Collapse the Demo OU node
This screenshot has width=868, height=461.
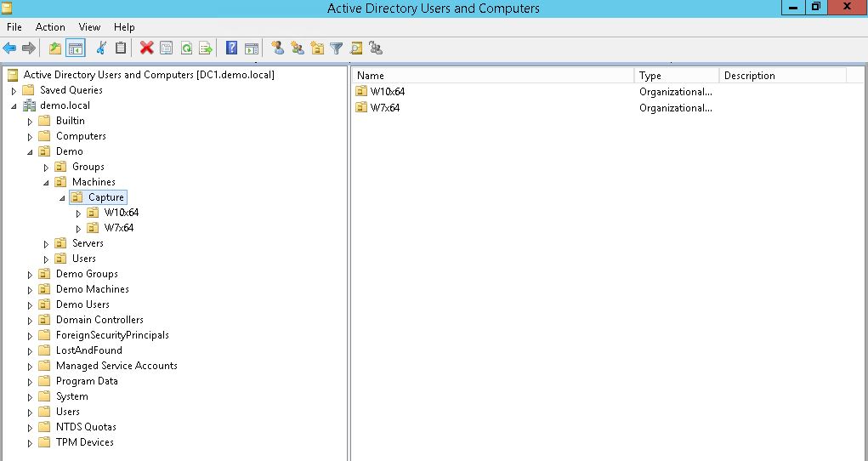coord(30,151)
